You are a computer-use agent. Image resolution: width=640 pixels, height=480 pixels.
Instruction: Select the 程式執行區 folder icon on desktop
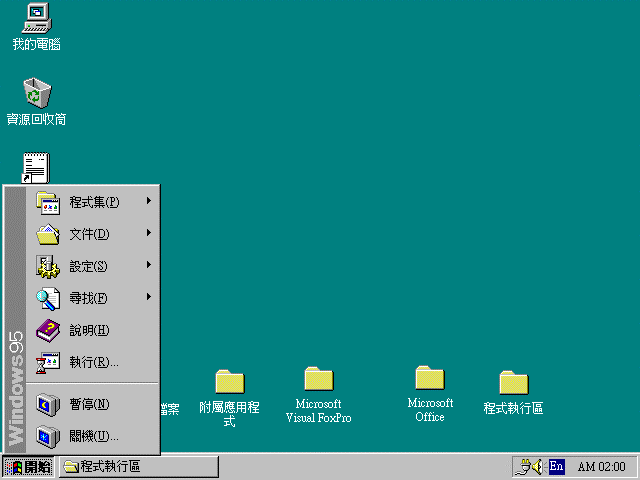[x=514, y=382]
